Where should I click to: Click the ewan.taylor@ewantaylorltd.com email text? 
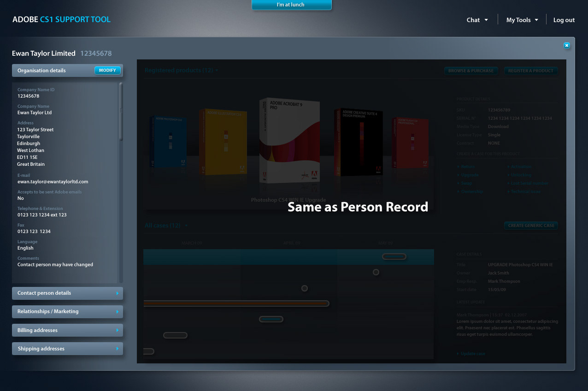tap(53, 182)
